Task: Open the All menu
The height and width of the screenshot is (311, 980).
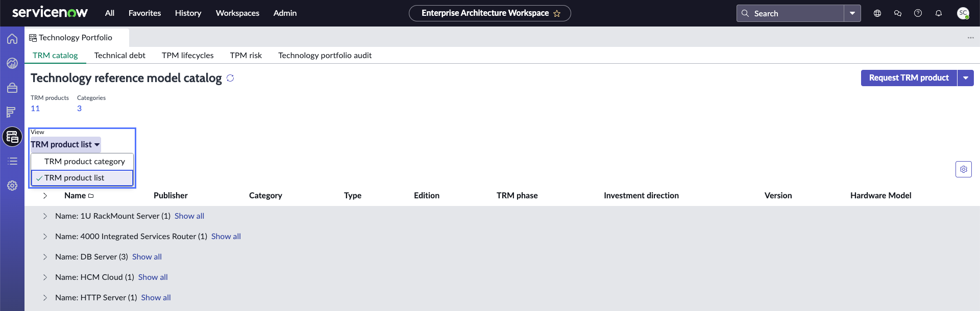Action: 110,13
